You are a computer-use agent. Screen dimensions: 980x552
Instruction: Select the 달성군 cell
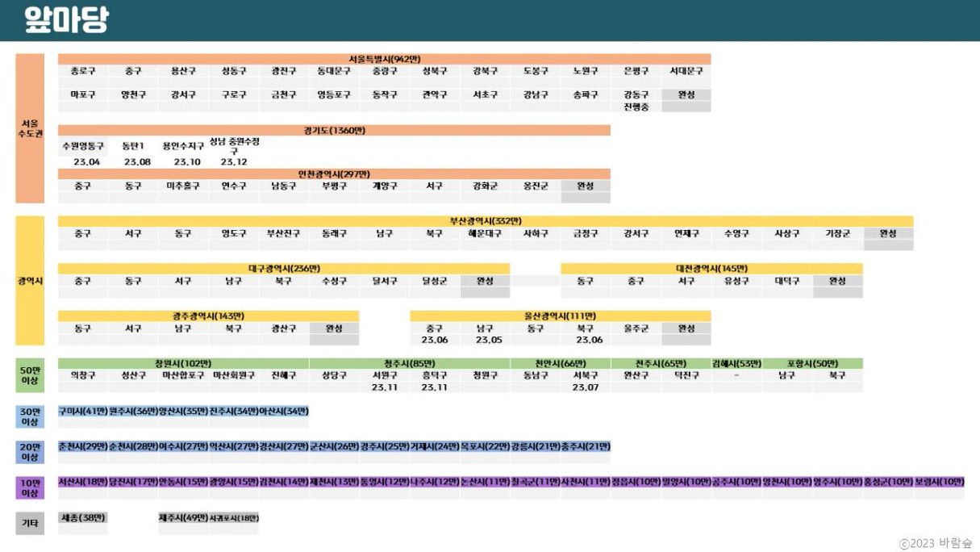pos(435,281)
